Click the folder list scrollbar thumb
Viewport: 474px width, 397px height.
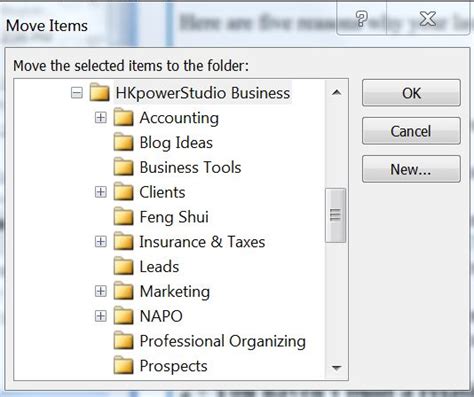(x=336, y=215)
